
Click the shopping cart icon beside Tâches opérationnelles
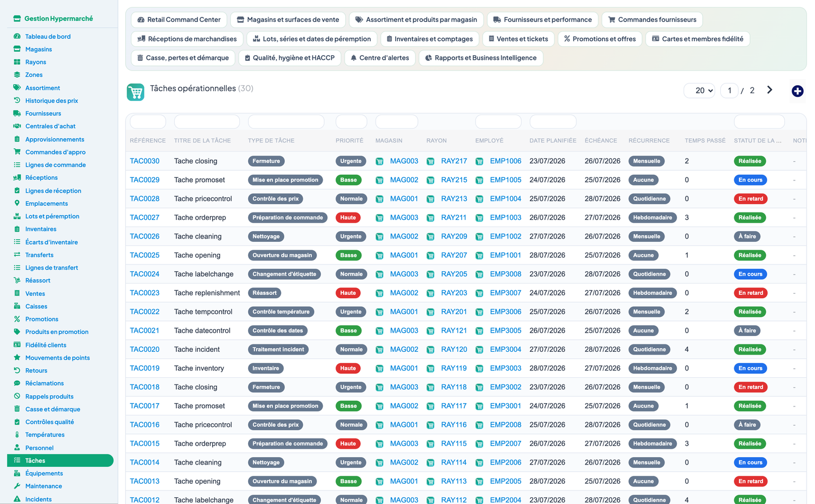pyautogui.click(x=135, y=92)
